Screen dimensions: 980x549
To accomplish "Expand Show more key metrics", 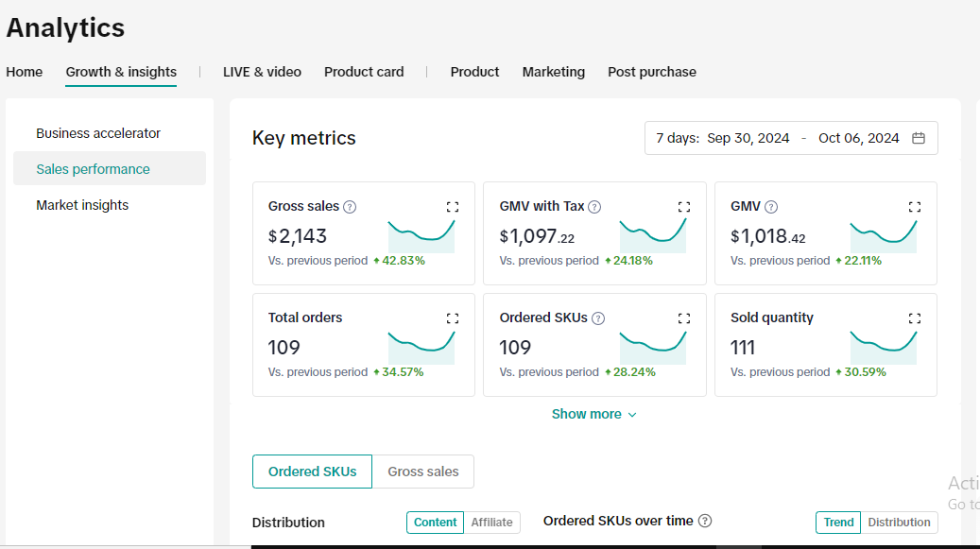I will pos(593,414).
